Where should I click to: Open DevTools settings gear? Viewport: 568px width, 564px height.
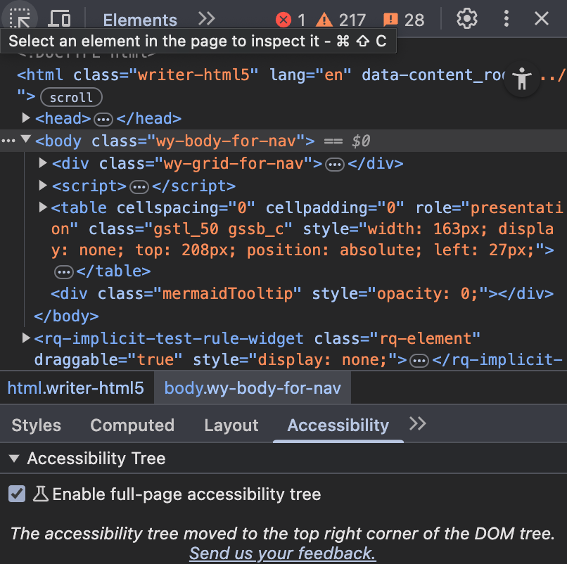tap(467, 19)
